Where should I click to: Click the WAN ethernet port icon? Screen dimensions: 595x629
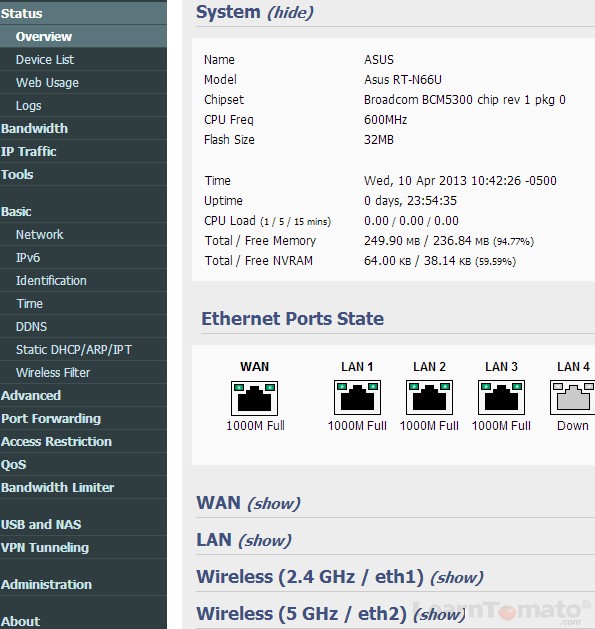[254, 398]
